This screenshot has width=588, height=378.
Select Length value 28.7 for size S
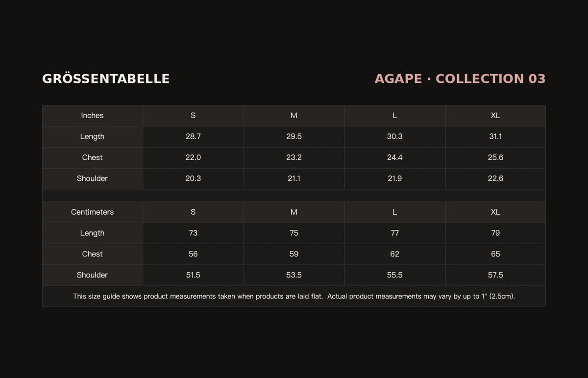point(193,137)
